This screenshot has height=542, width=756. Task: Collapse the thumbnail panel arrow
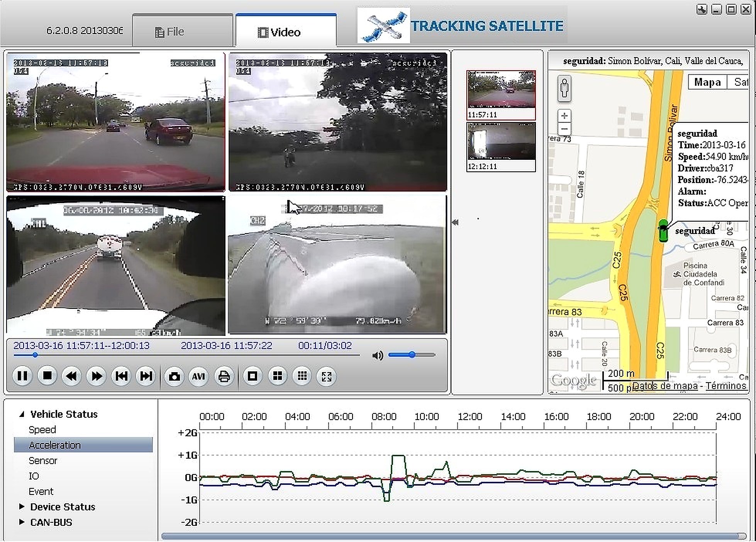coord(455,222)
